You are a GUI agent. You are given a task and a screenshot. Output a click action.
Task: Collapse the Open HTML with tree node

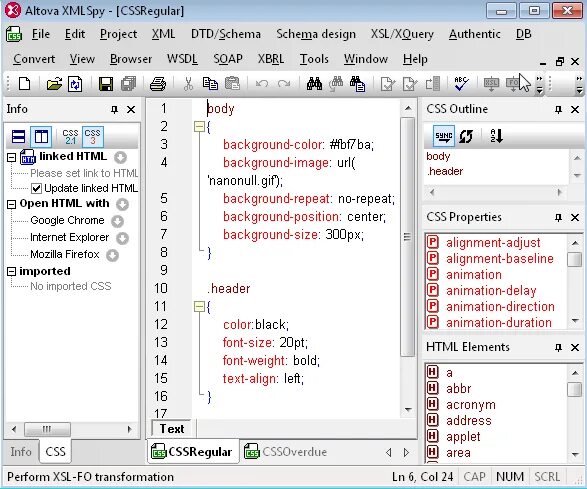point(12,204)
